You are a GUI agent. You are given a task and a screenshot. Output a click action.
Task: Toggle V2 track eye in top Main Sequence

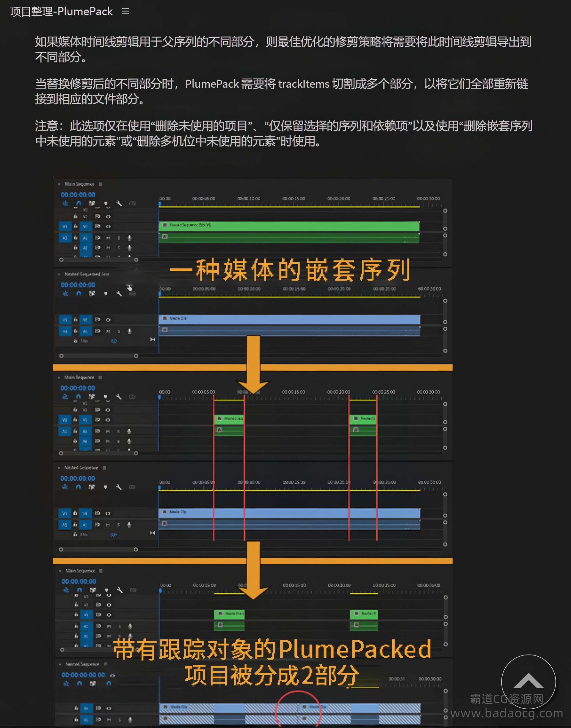click(108, 216)
